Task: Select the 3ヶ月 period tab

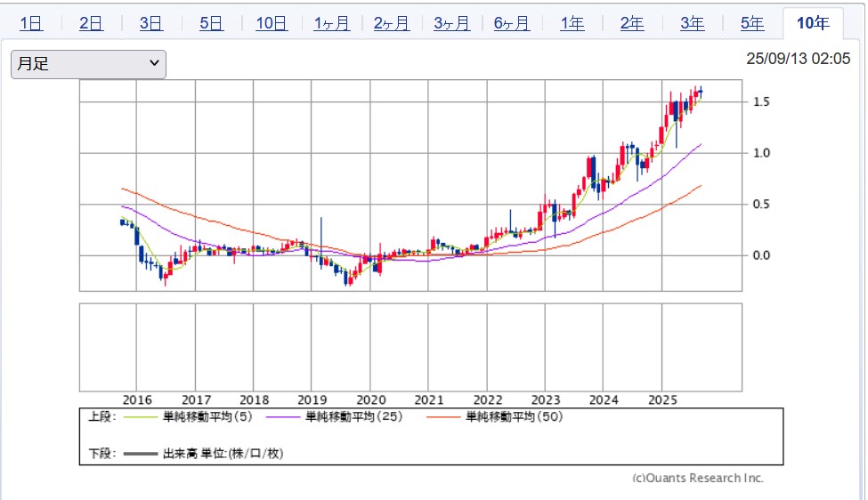Action: coord(451,23)
